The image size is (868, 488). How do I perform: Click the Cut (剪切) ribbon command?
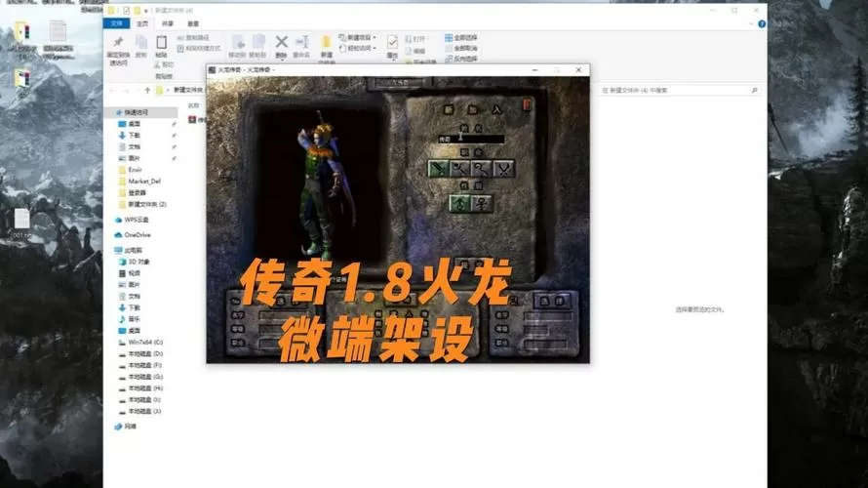165,64
